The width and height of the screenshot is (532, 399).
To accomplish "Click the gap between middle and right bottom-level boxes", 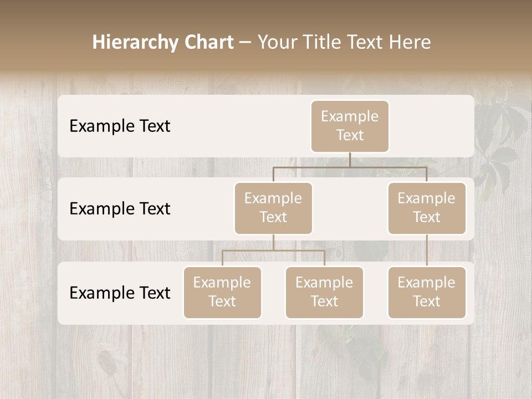I will [x=375, y=293].
